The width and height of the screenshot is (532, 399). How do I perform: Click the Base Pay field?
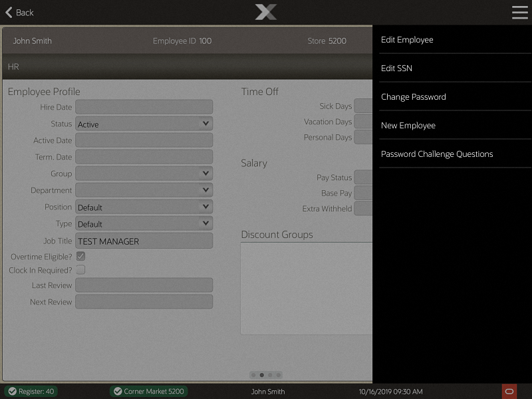click(363, 193)
